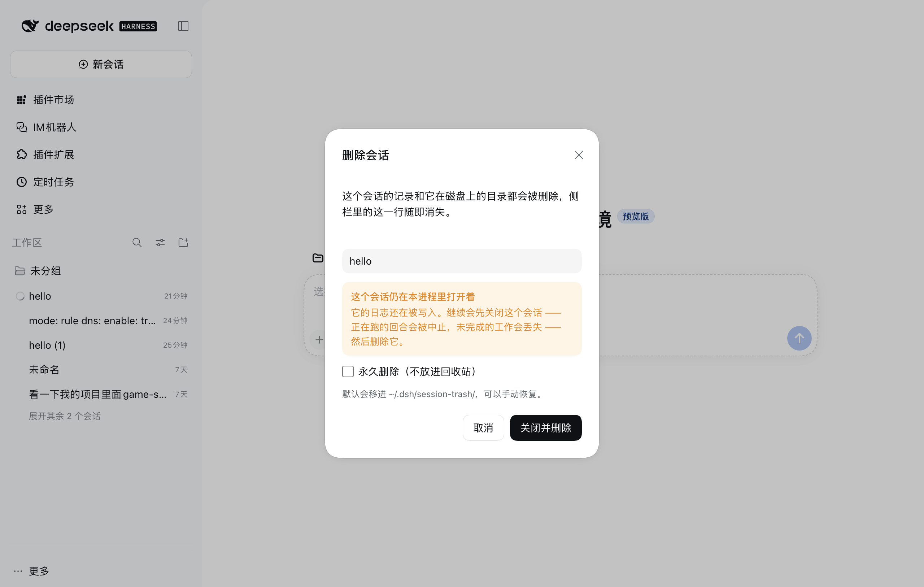Click the hello session name field
This screenshot has height=587, width=924.
coord(462,261)
